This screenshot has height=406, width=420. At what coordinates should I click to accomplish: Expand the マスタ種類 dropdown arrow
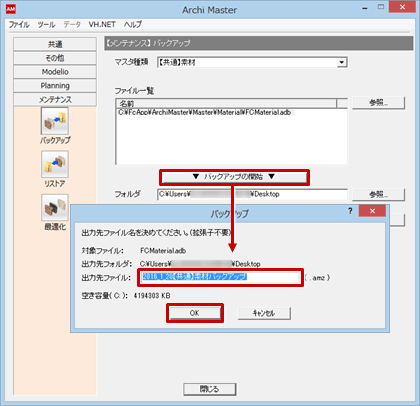(341, 62)
